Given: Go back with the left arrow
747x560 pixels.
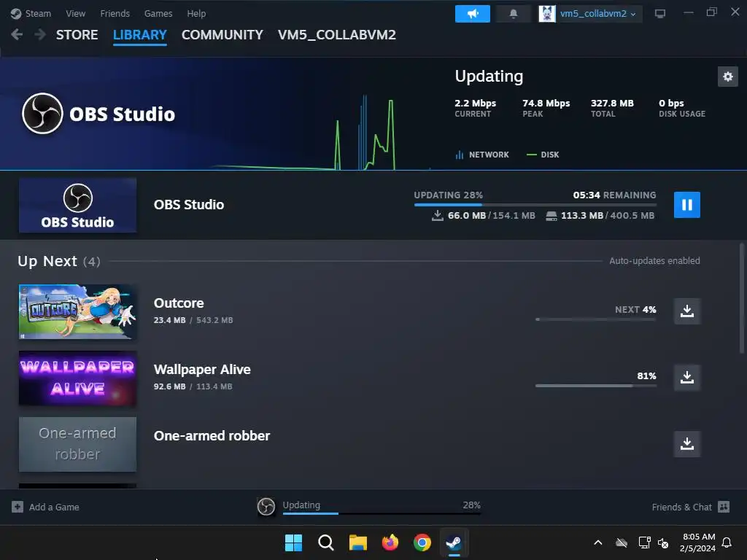Looking at the screenshot, I should click(17, 35).
